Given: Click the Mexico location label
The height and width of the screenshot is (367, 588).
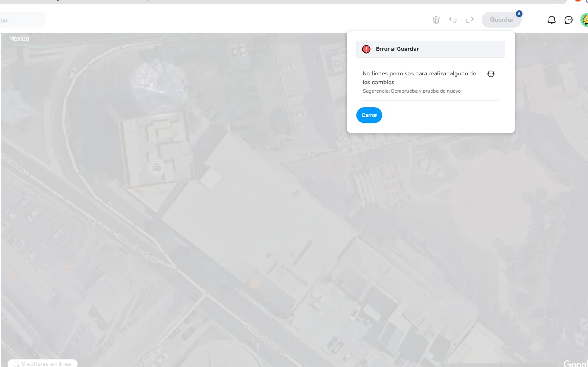Looking at the screenshot, I should click(19, 39).
